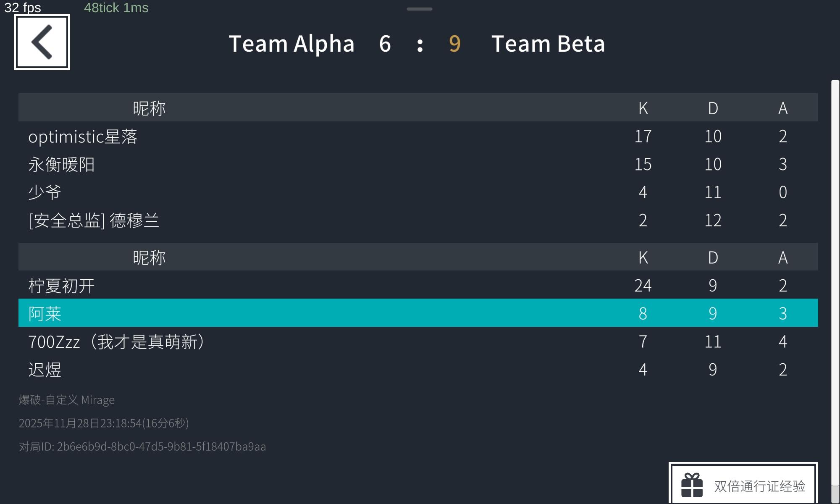Click the back arrow icon
Image resolution: width=840 pixels, height=504 pixels.
[42, 42]
